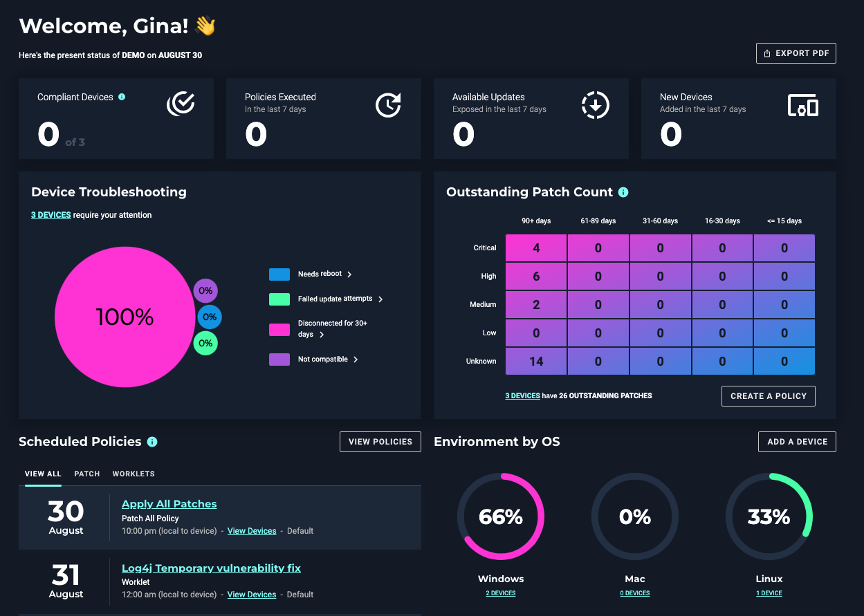Viewport: 864px width, 616px height.
Task: Expand the Needs reboot details chevron
Action: tap(349, 274)
